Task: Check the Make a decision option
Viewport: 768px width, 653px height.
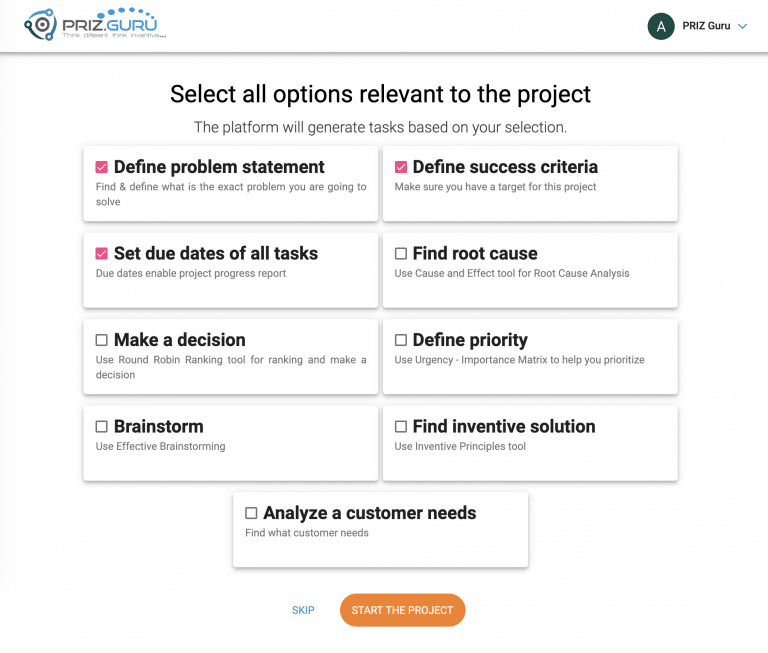Action: [102, 340]
